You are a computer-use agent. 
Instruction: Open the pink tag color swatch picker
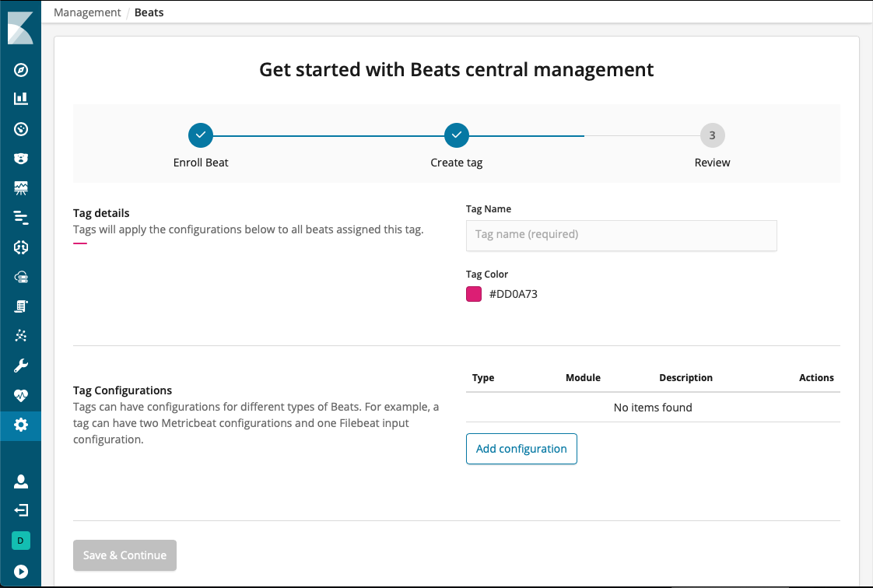[x=474, y=294]
